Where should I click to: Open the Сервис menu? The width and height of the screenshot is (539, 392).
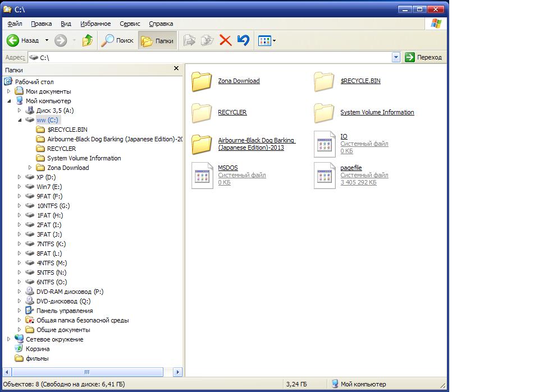click(130, 24)
